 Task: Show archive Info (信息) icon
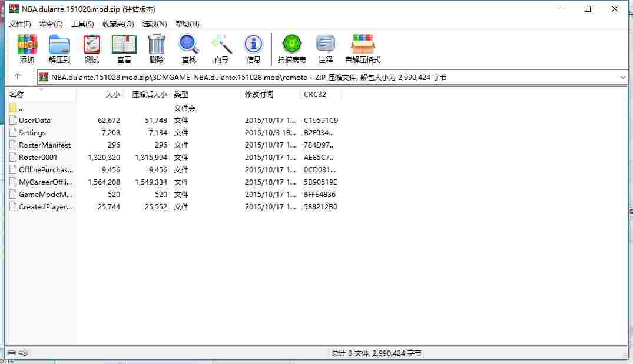(x=254, y=44)
